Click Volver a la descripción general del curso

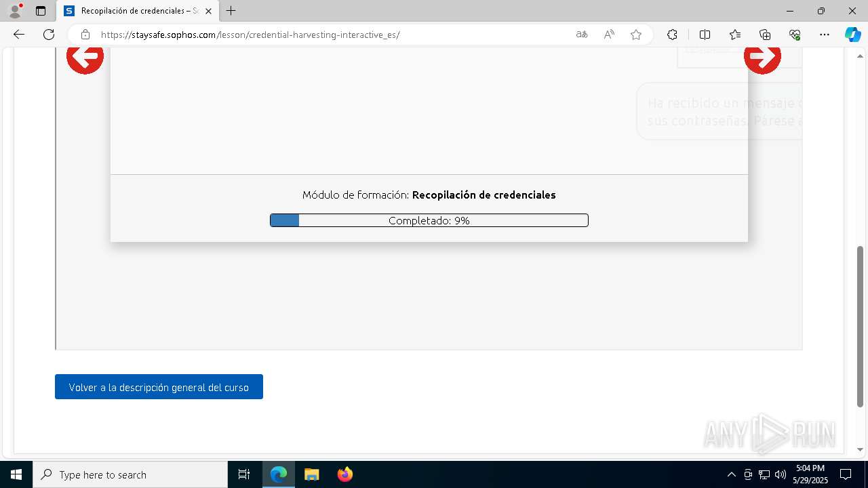159,387
